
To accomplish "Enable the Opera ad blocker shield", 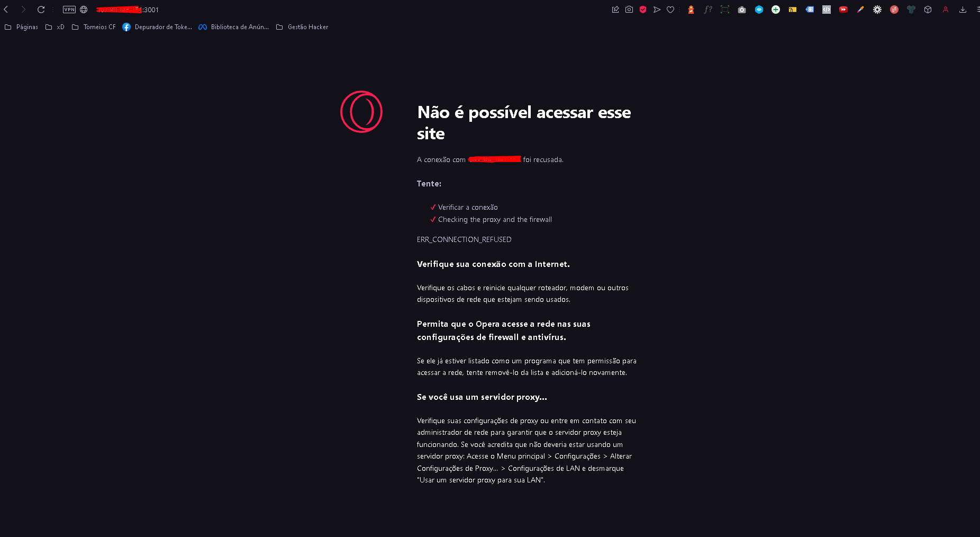I will click(x=642, y=9).
